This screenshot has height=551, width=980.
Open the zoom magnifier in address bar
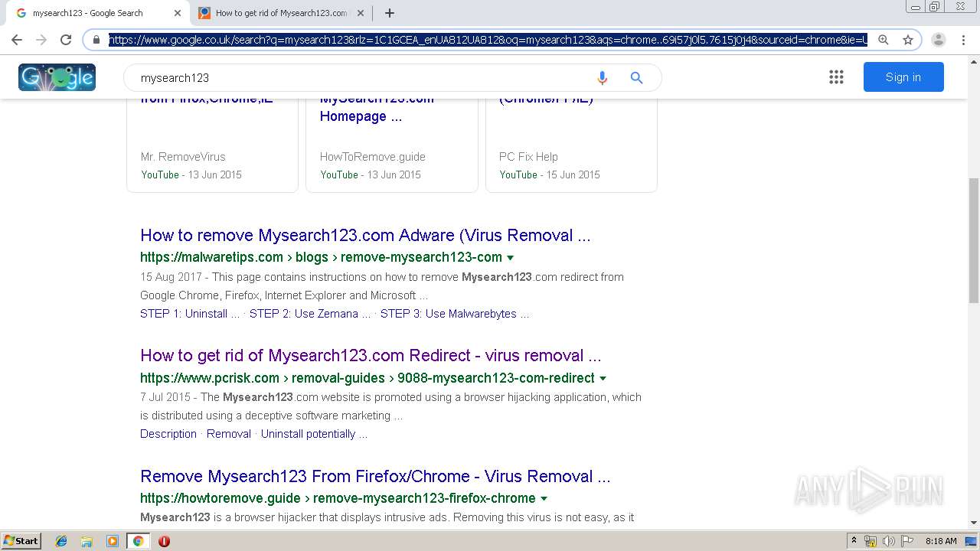(884, 40)
